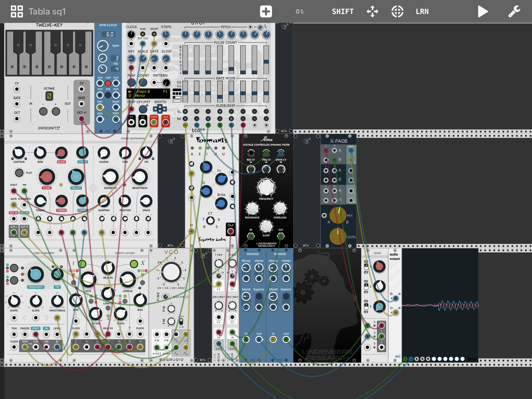Tap the crosshair target icon
The height and width of the screenshot is (399, 532).
tap(397, 11)
